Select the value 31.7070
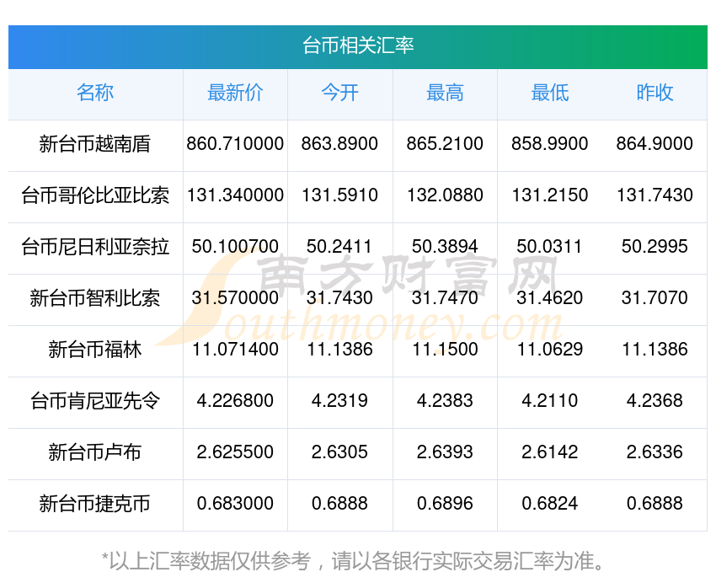The width and height of the screenshot is (716, 588). [655, 298]
